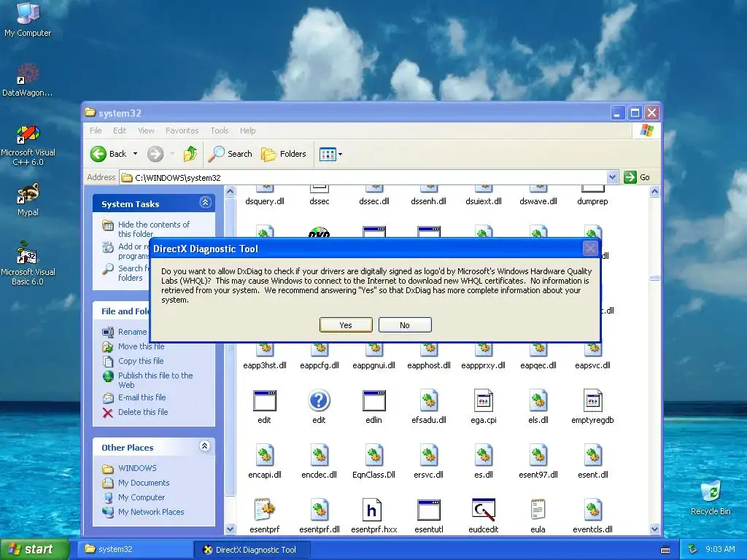Image resolution: width=747 pixels, height=560 pixels.
Task: Select the edit help file icon
Action: click(x=319, y=401)
